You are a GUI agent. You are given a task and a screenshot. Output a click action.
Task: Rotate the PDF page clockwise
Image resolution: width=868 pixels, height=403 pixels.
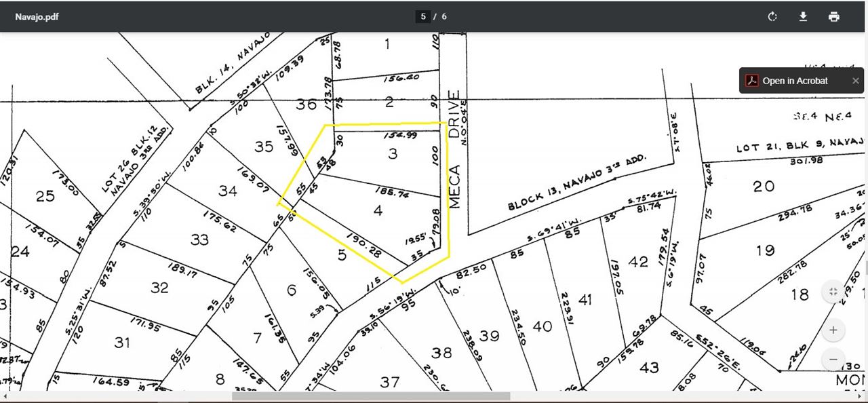click(772, 17)
